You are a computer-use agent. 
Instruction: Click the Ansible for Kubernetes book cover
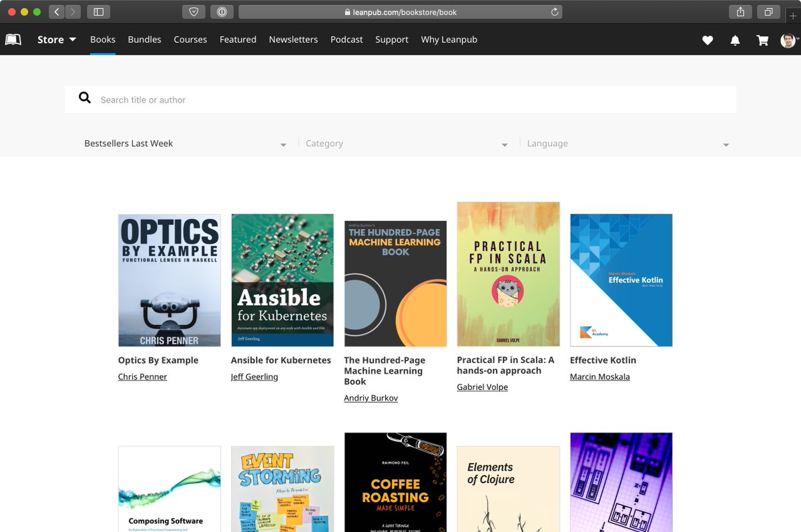(282, 280)
